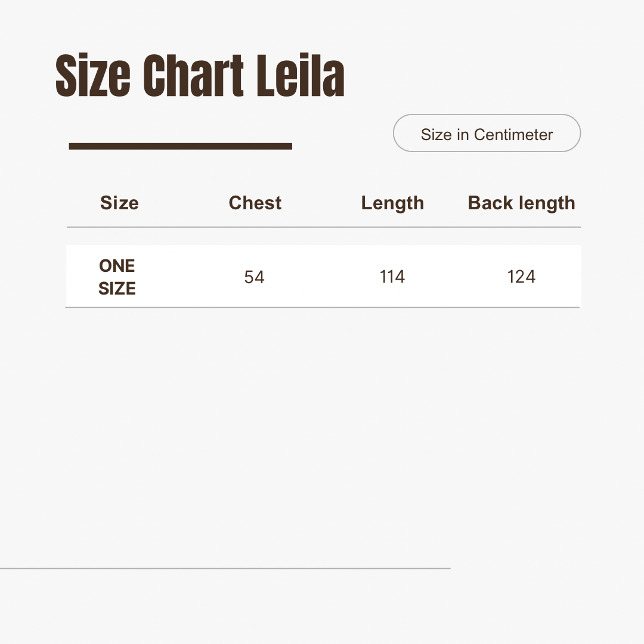Click the chest value 54
This screenshot has width=644, height=644.
coord(255,277)
